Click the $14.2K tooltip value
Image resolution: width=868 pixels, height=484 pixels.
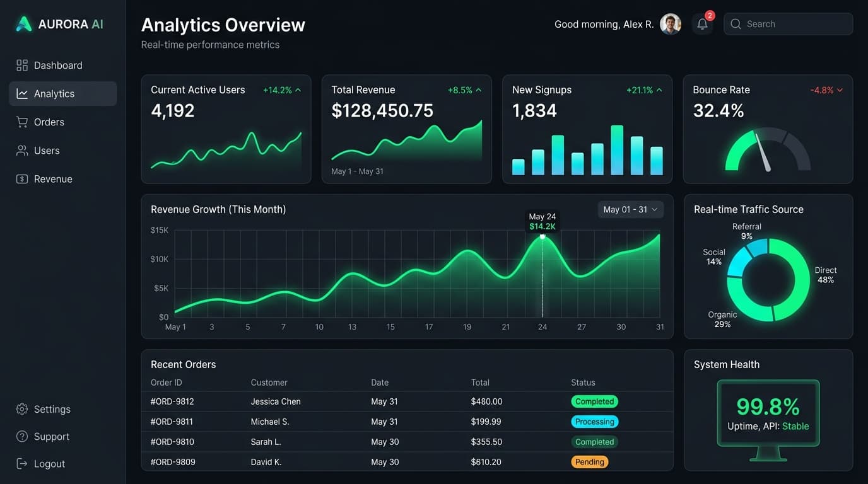(x=542, y=226)
